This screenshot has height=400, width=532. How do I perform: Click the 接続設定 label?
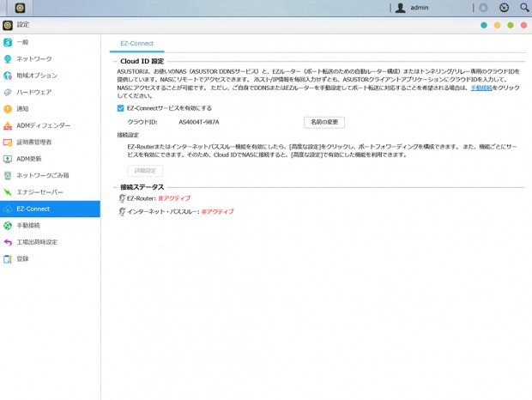128,135
